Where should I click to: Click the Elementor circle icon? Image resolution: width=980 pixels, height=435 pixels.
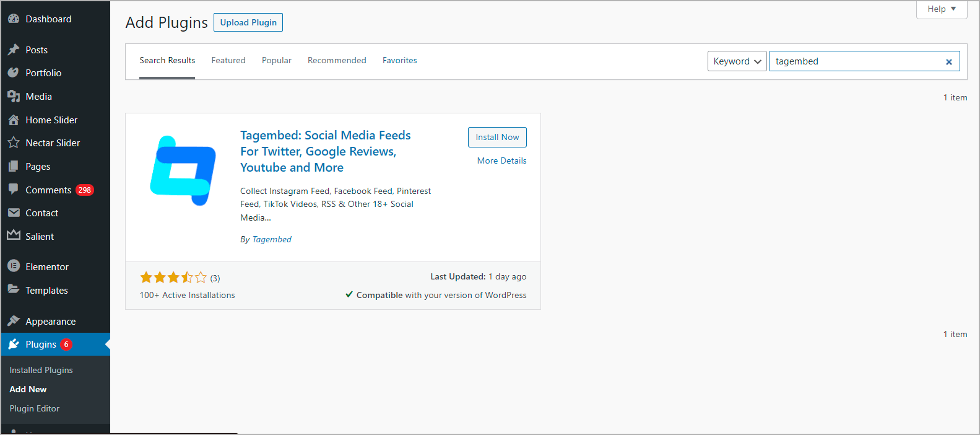click(14, 266)
